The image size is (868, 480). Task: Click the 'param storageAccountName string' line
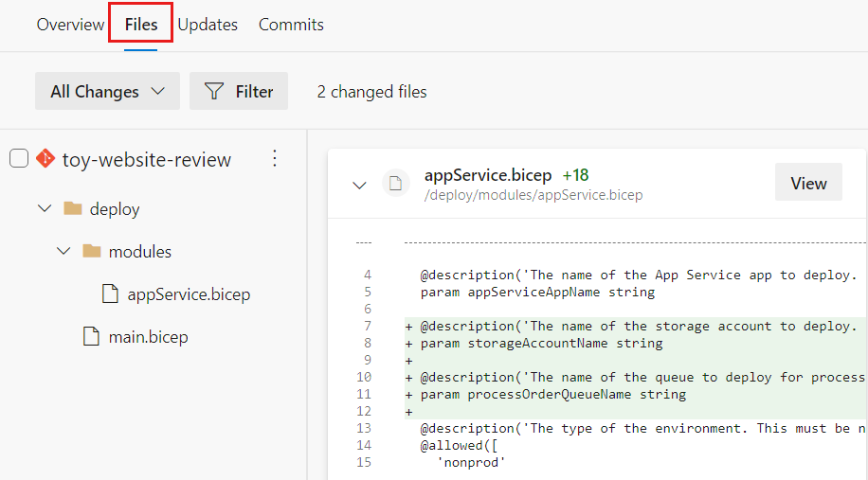pyautogui.click(x=541, y=344)
